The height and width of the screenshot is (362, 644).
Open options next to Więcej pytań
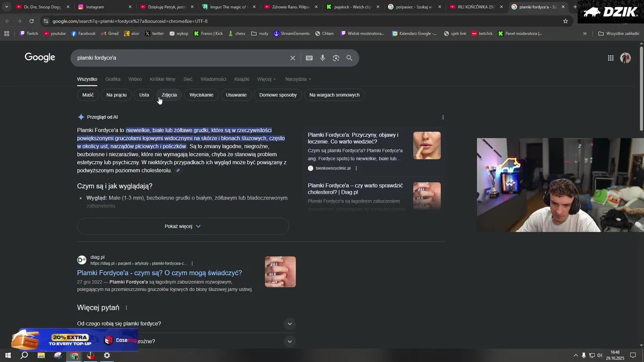tap(126, 308)
